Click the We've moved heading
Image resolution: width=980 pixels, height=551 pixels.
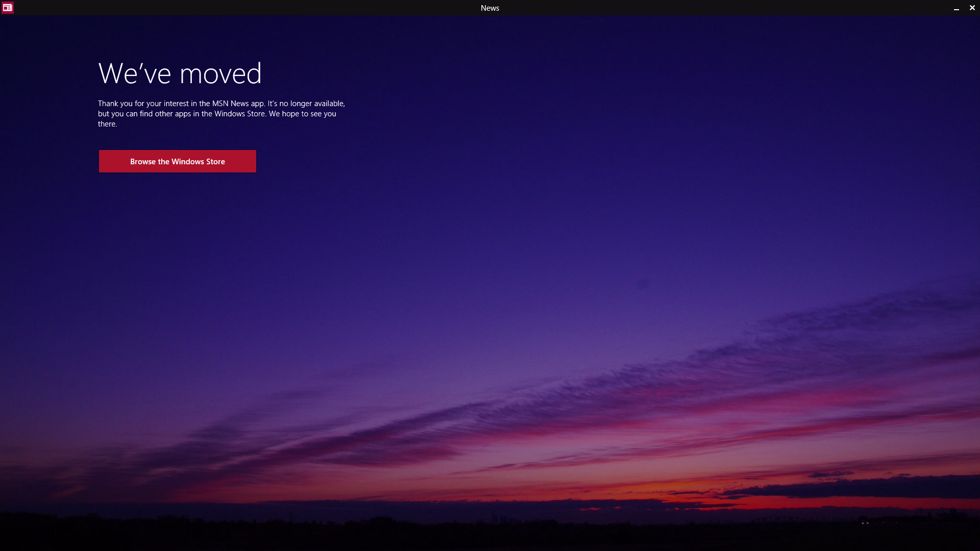coord(180,73)
